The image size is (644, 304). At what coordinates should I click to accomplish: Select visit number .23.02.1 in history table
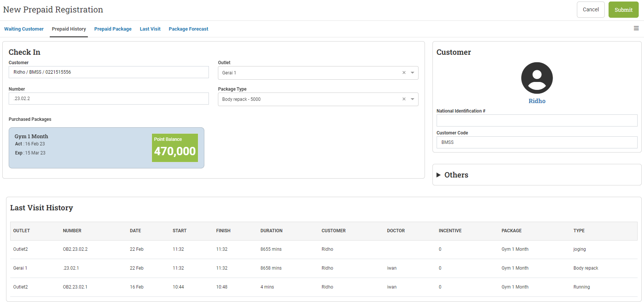71,268
